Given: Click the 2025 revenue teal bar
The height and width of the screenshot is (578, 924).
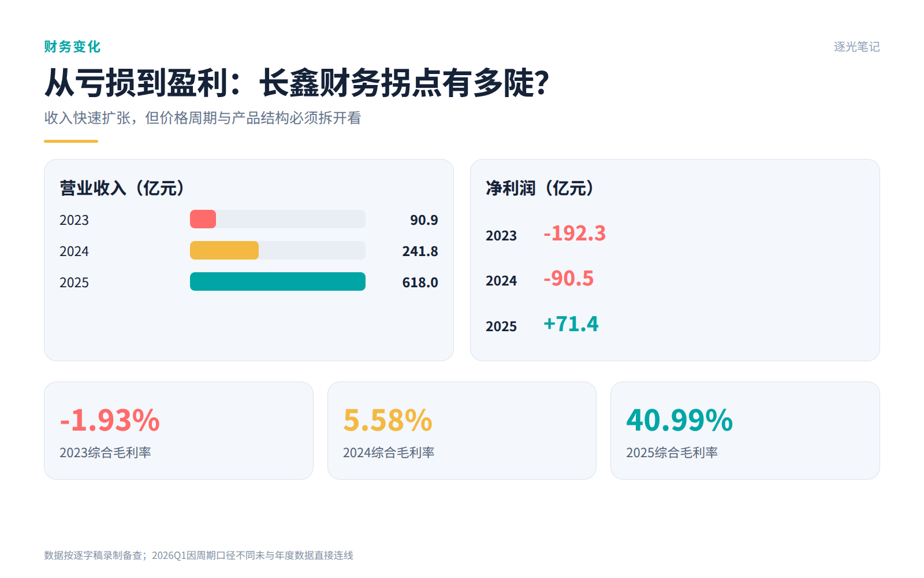Looking at the screenshot, I should 278,281.
